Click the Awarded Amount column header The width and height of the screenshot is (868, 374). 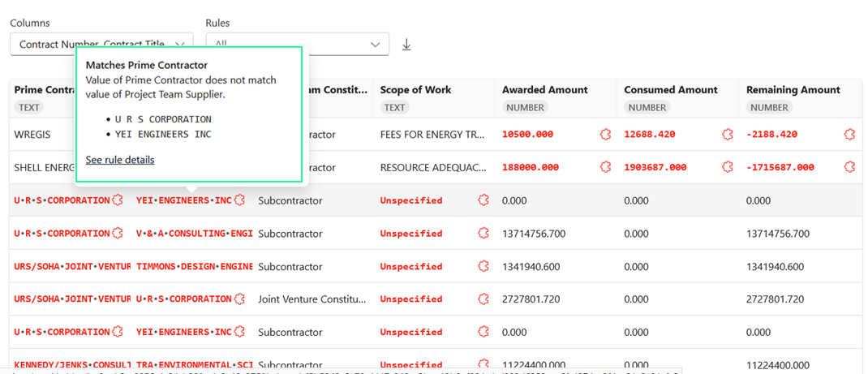(544, 90)
